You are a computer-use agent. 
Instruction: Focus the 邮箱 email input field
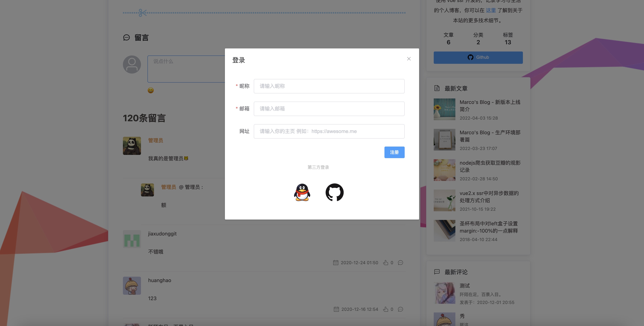coord(329,109)
